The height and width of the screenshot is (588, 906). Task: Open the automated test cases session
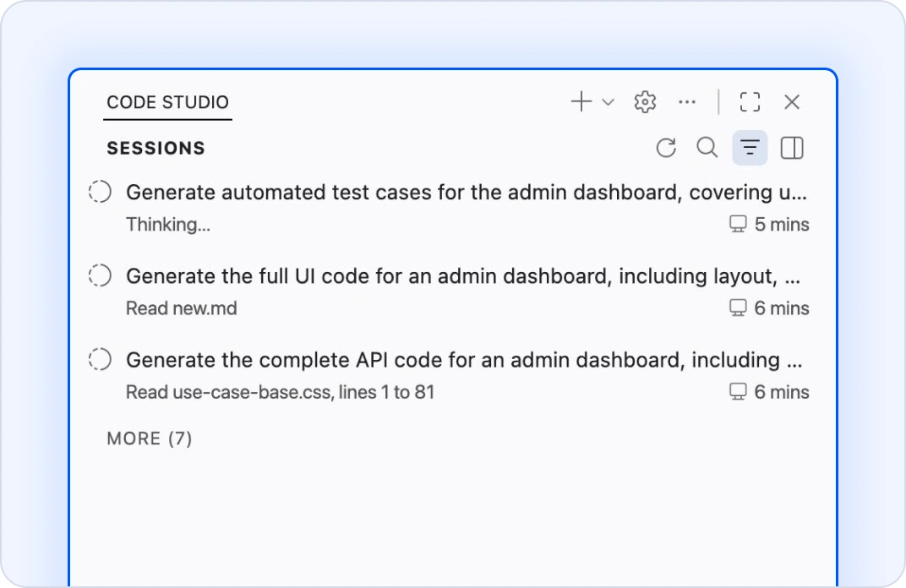pos(465,193)
